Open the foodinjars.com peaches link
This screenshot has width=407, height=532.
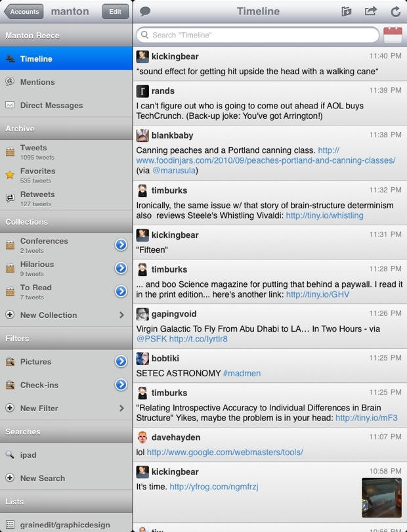point(266,160)
